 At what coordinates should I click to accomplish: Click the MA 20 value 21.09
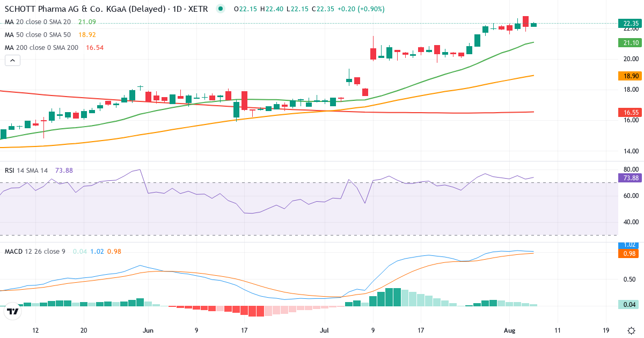87,21
